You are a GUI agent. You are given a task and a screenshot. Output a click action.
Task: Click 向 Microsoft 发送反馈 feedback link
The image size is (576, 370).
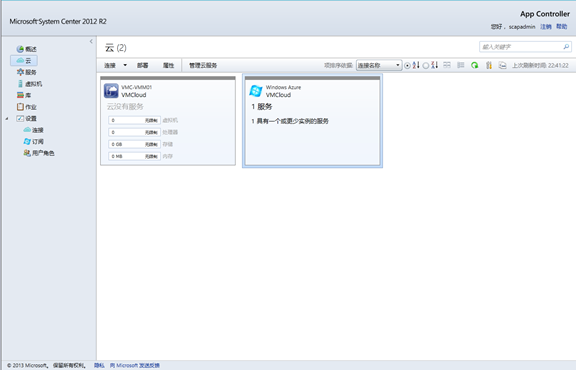134,365
